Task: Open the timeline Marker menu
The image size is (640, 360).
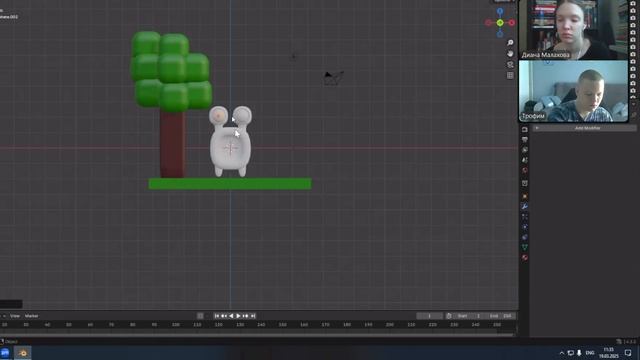Action: (x=31, y=316)
